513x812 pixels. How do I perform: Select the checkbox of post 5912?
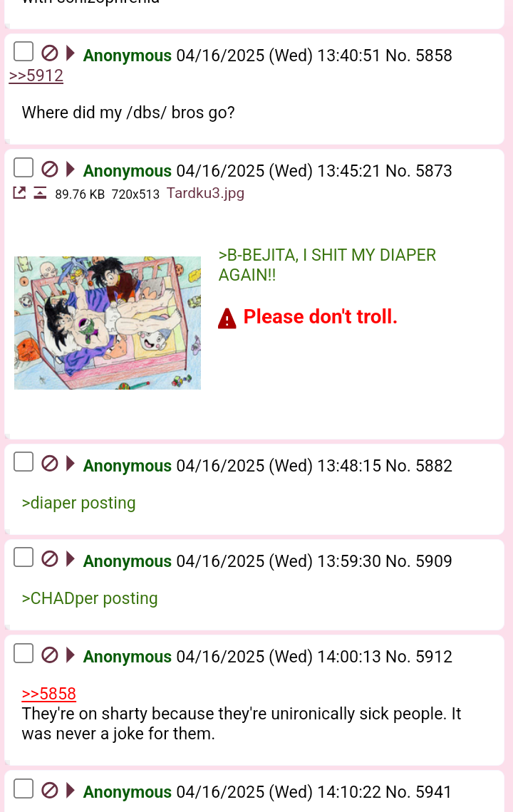24,654
